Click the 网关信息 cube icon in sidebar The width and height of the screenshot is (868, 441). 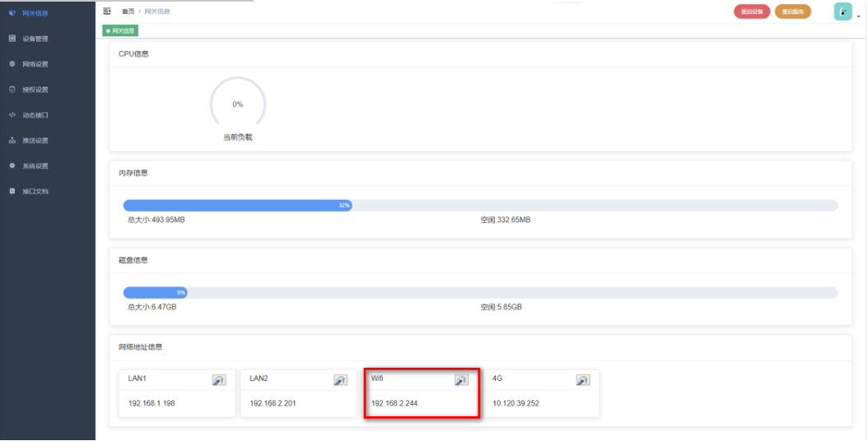tap(12, 13)
